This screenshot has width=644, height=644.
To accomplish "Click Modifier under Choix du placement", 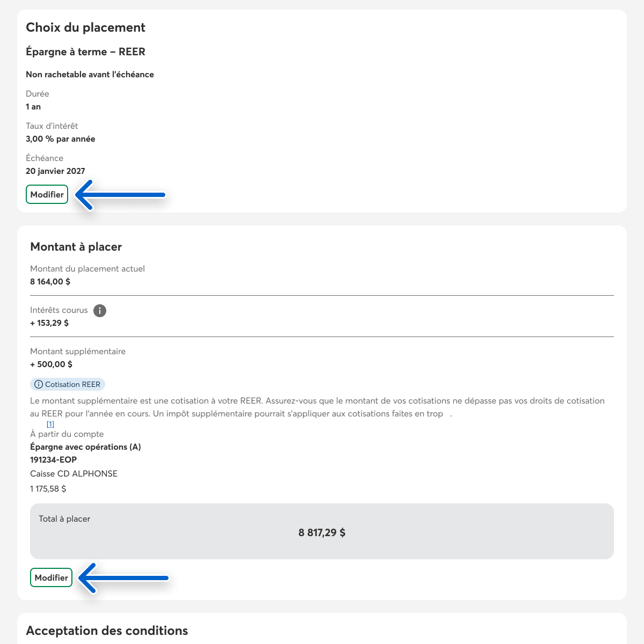I will (47, 194).
